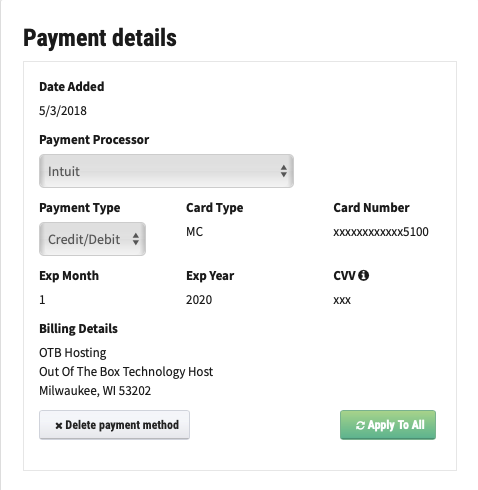478x490 pixels.
Task: Click the card type value MC
Action: click(194, 232)
